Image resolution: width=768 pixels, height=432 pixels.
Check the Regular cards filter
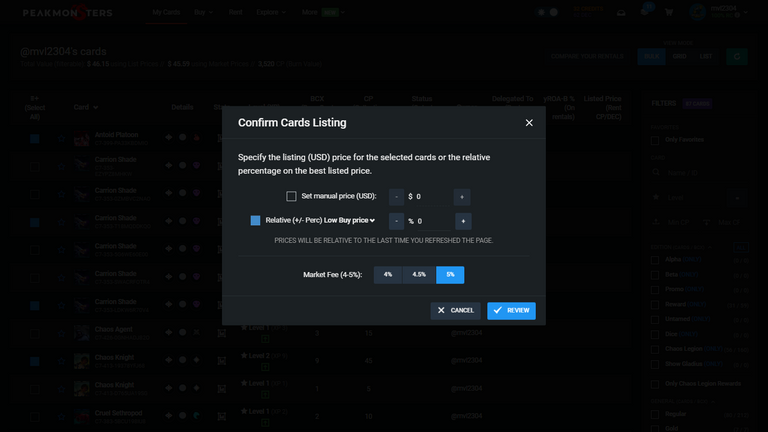coord(655,414)
